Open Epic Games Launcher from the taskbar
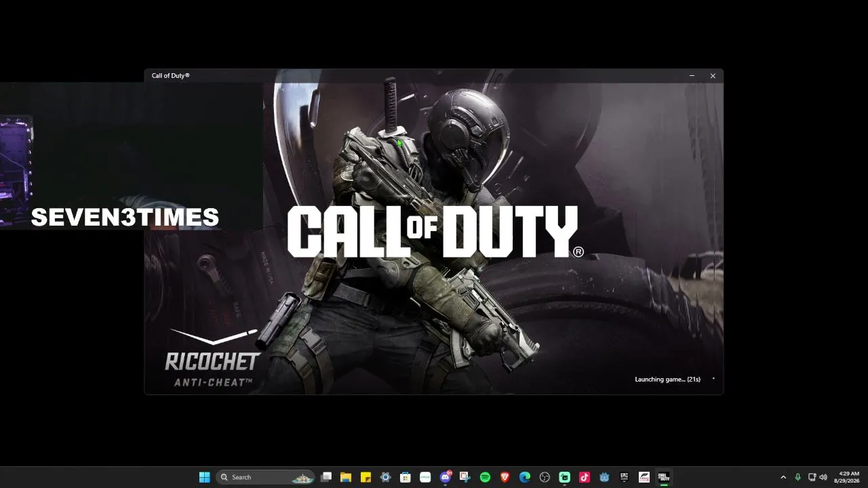The width and height of the screenshot is (868, 488). tap(624, 477)
